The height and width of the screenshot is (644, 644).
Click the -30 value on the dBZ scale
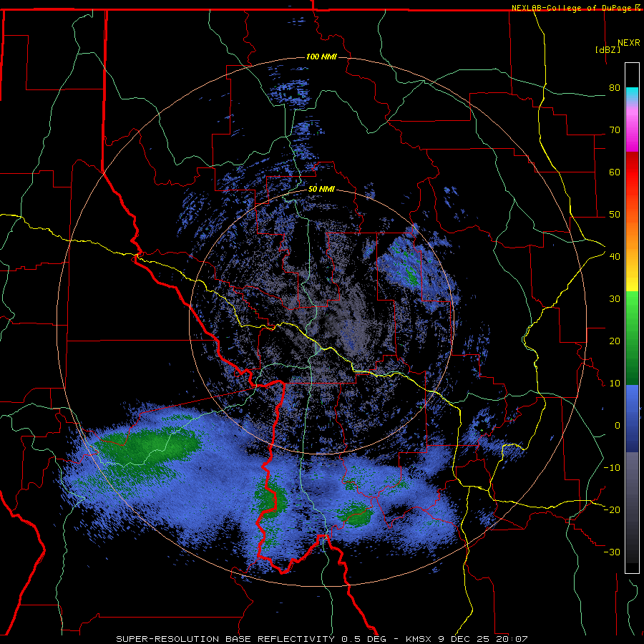(x=612, y=552)
